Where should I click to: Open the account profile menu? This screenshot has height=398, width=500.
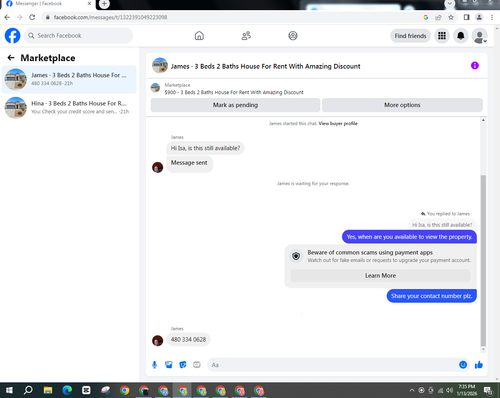(480, 36)
